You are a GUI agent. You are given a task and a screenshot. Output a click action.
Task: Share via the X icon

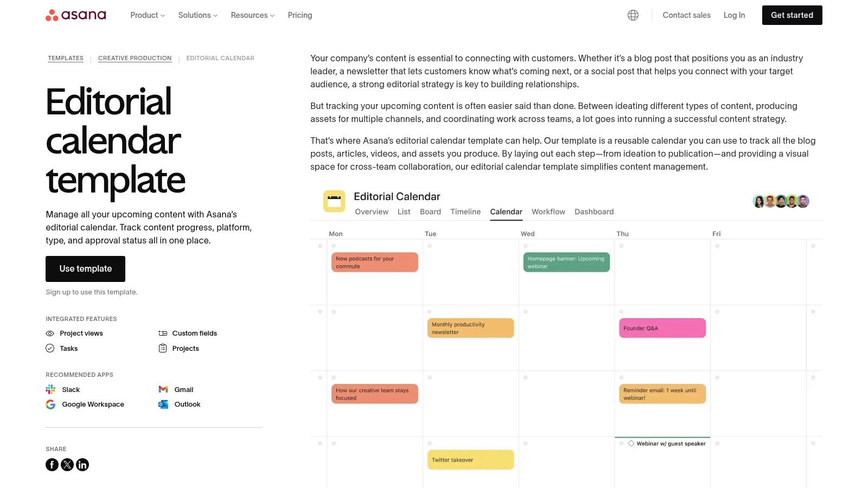(x=67, y=465)
